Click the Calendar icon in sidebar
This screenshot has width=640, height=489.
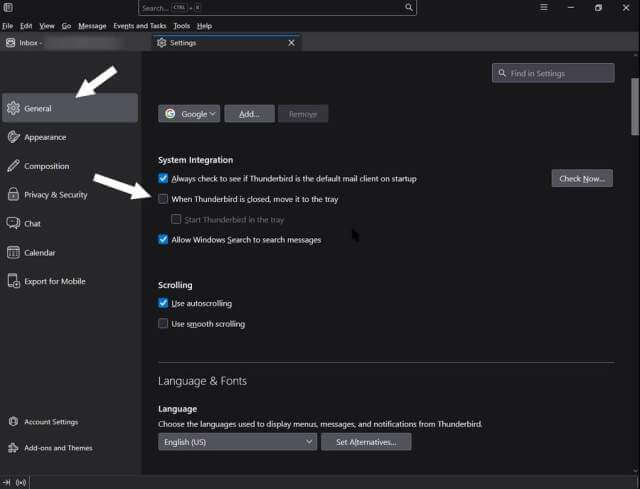13,252
